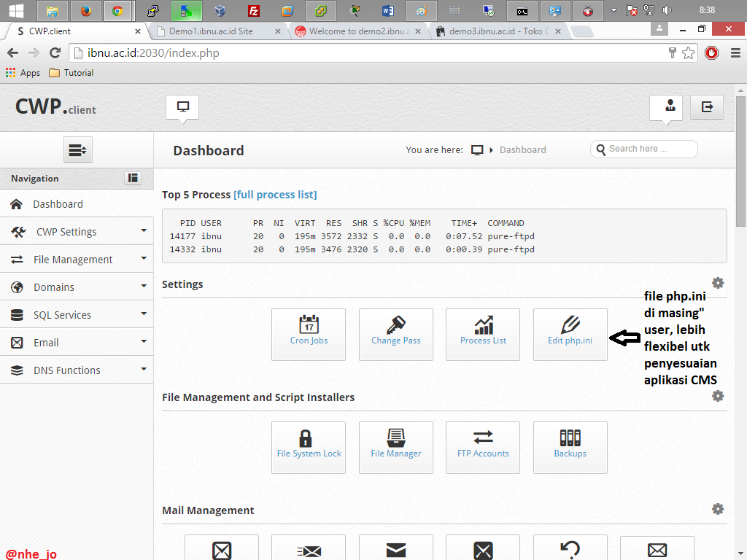Open the Apps bookmarks shortcut
This screenshot has width=747, height=560.
coord(23,73)
